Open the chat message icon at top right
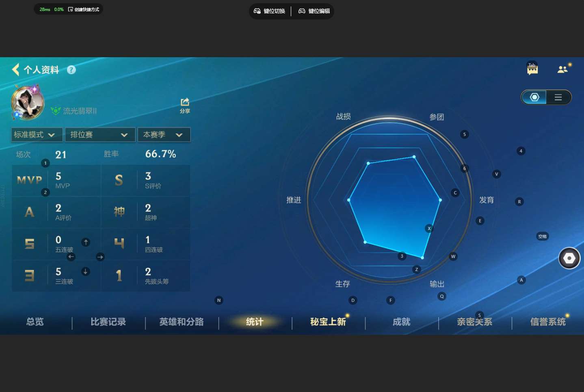 pyautogui.click(x=532, y=70)
